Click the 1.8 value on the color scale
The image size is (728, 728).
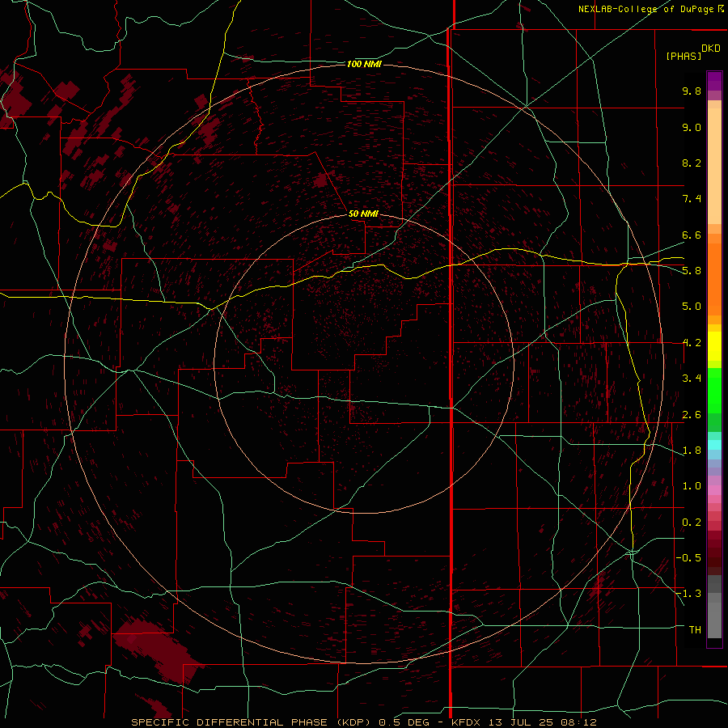coord(692,451)
